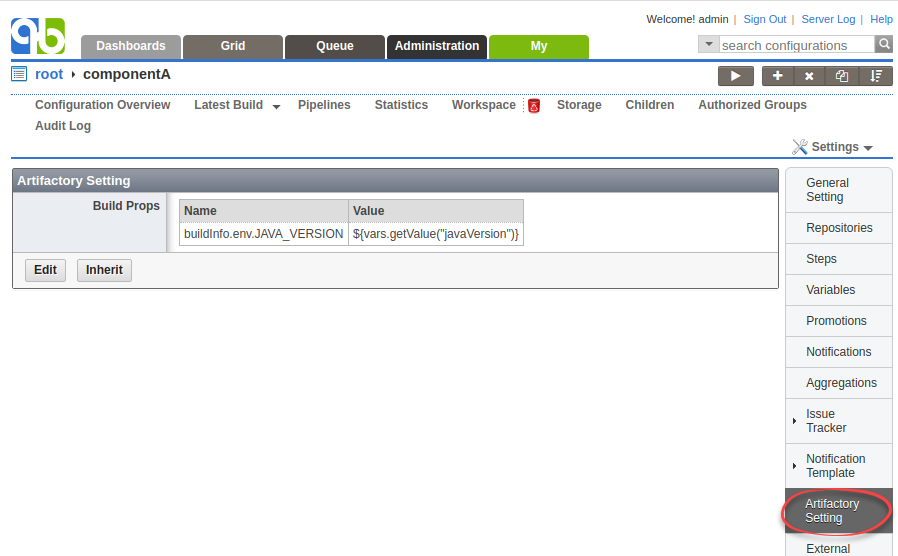Click the ${vars.getValue("javaVersion")} value cell
The height and width of the screenshot is (556, 898).
coord(436,234)
